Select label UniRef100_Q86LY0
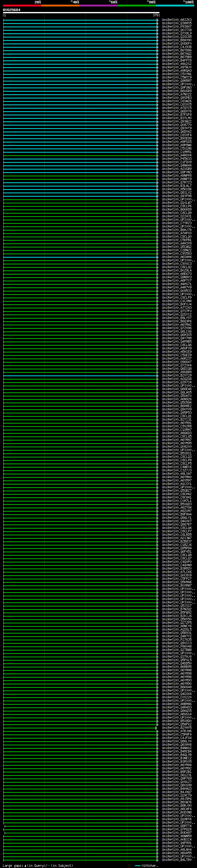The image size is (197, 868). 176,741
